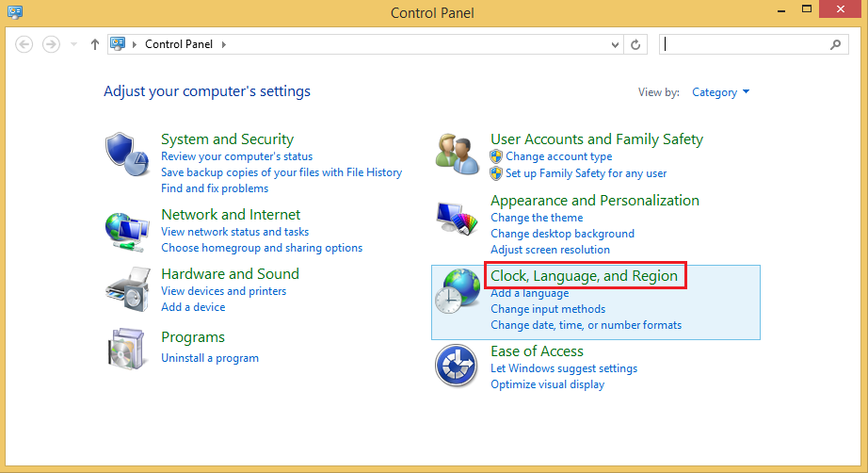868x473 pixels.
Task: Click Change date, time, or number formats
Action: click(586, 325)
